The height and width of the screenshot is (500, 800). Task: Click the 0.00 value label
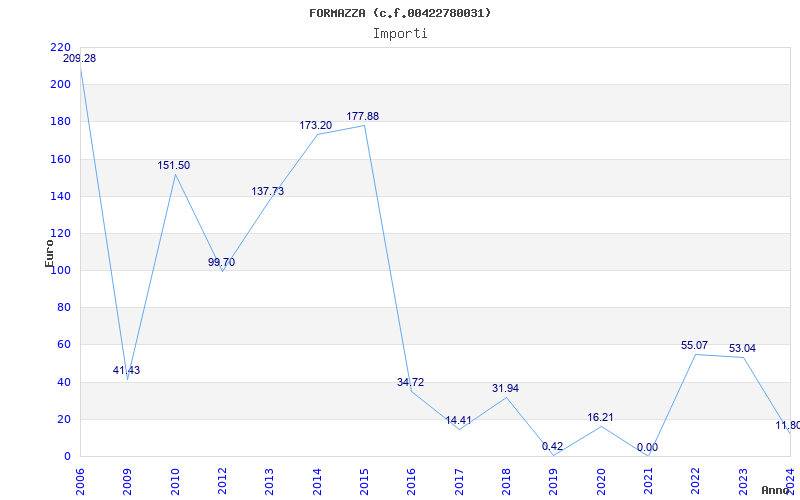[647, 447]
